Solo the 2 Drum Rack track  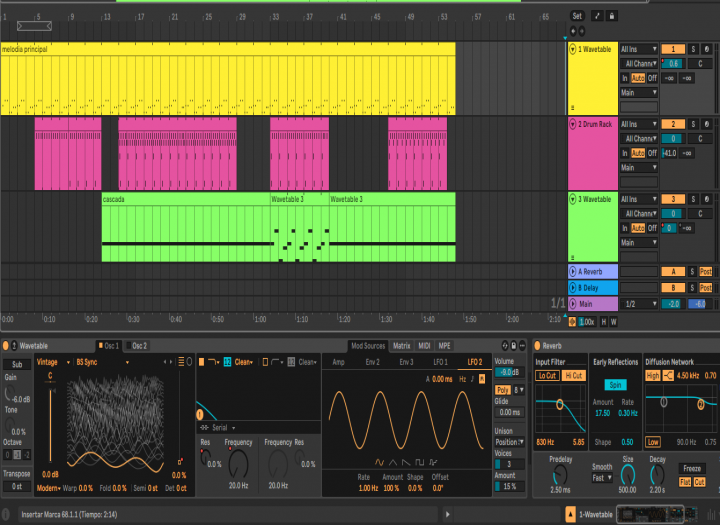point(693,124)
